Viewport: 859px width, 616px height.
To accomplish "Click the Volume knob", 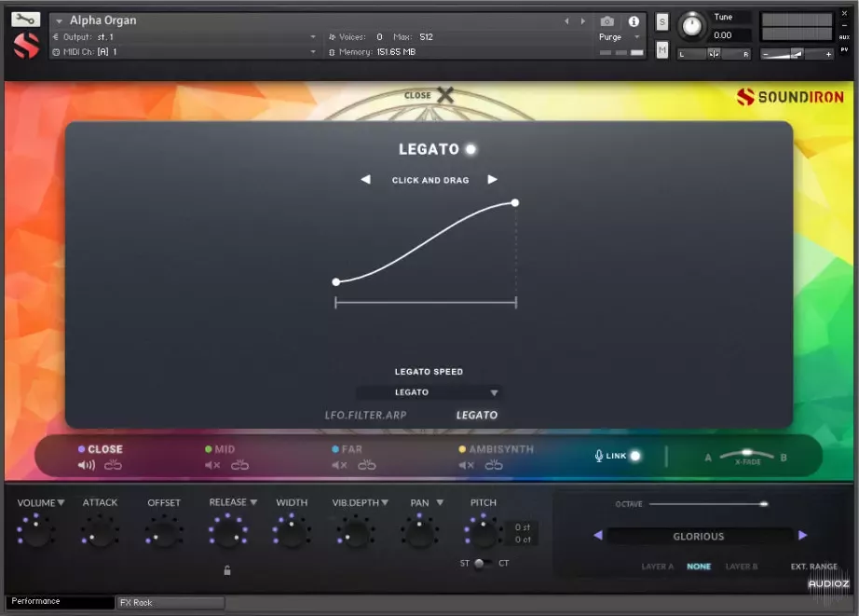I will (x=36, y=531).
